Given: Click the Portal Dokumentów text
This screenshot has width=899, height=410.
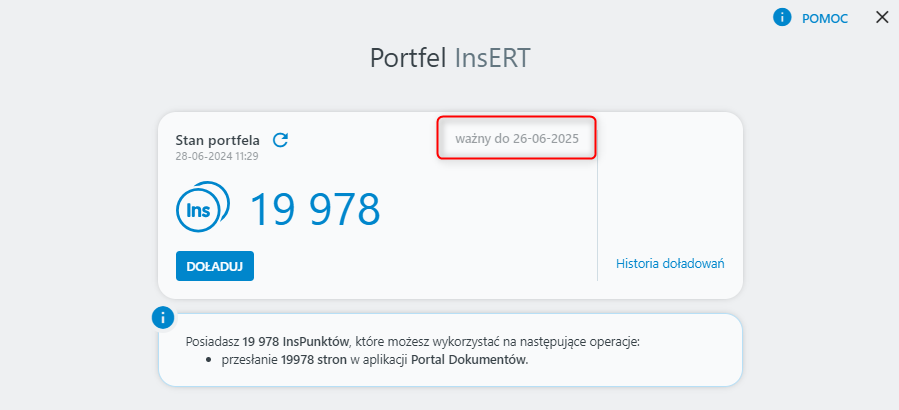Looking at the screenshot, I should point(468,361).
